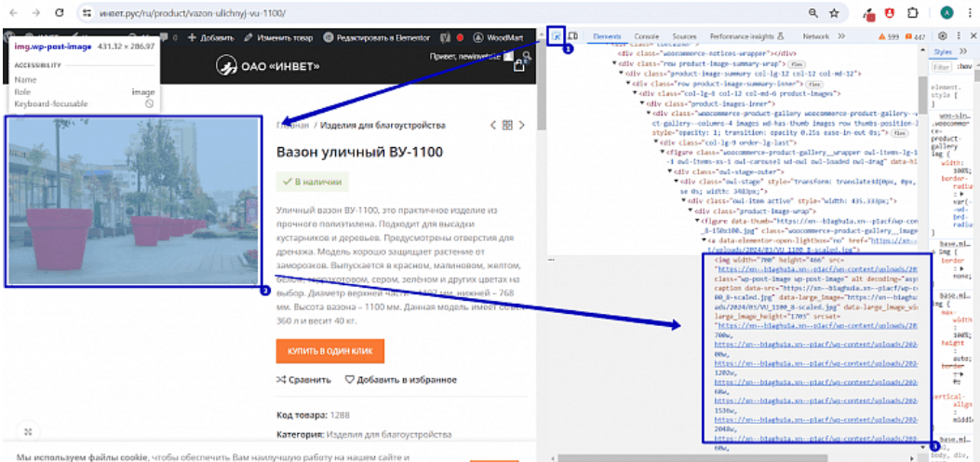980x462 pixels.
Task: Toggle the :hov element state button
Action: [x=965, y=67]
